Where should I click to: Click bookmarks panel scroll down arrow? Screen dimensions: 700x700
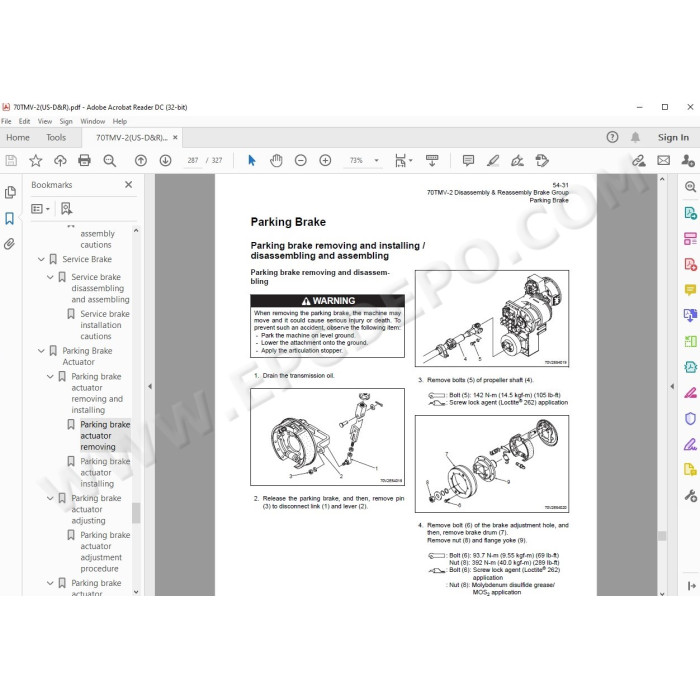click(x=136, y=592)
